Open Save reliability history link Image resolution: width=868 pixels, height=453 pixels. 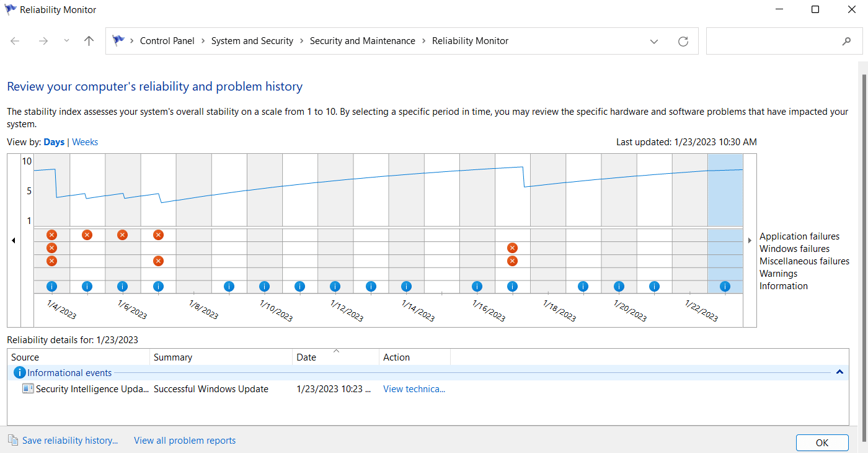pyautogui.click(x=70, y=441)
